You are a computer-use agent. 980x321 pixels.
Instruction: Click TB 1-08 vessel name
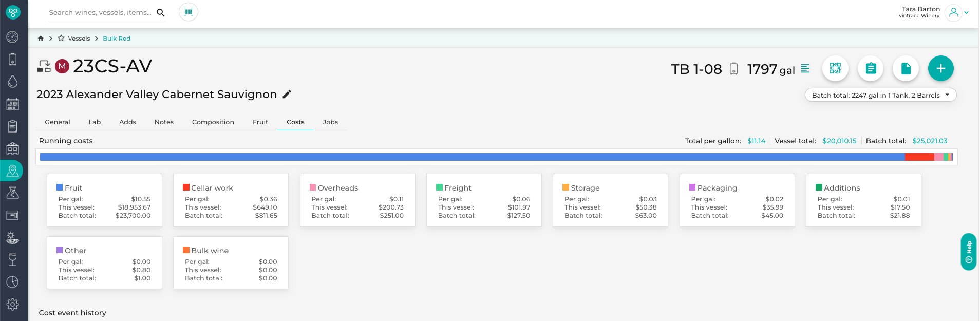pos(696,69)
